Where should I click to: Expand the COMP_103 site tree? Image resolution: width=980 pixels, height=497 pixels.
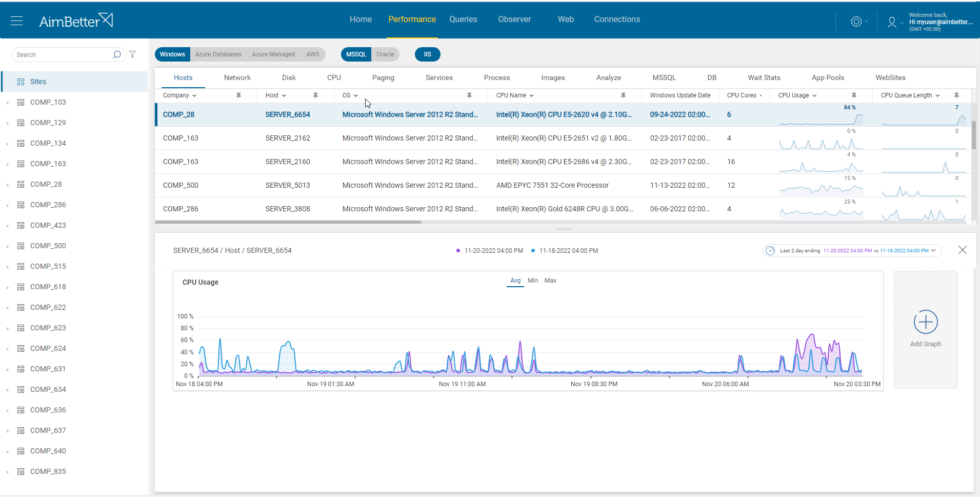(7, 102)
